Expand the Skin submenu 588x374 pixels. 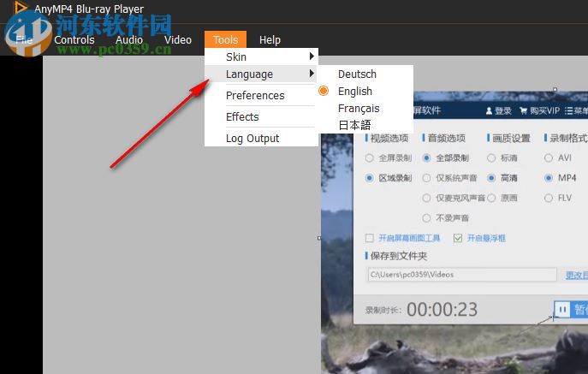(261, 56)
